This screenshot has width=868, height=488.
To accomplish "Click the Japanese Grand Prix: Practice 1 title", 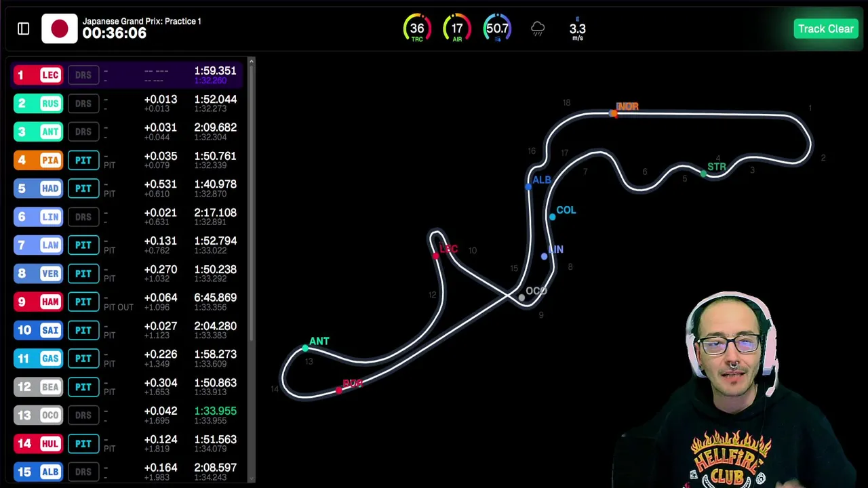I will point(142,21).
